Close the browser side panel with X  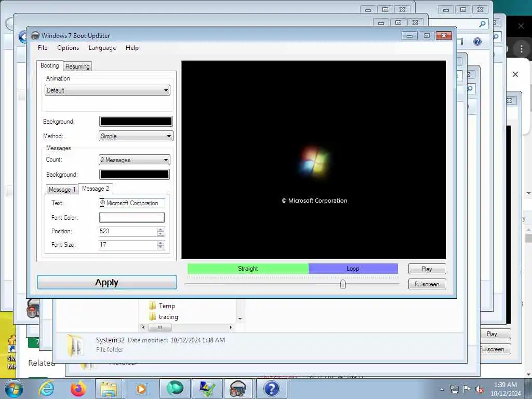pyautogui.click(x=515, y=74)
